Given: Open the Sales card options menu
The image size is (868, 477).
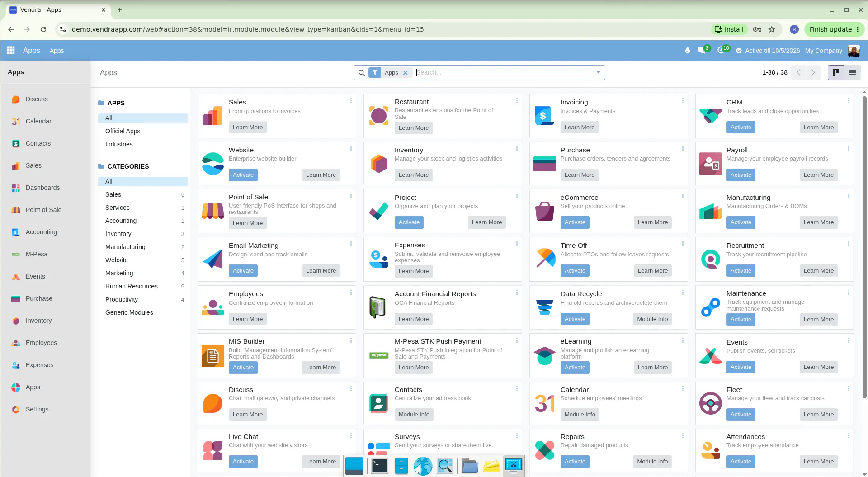Looking at the screenshot, I should click(x=351, y=101).
